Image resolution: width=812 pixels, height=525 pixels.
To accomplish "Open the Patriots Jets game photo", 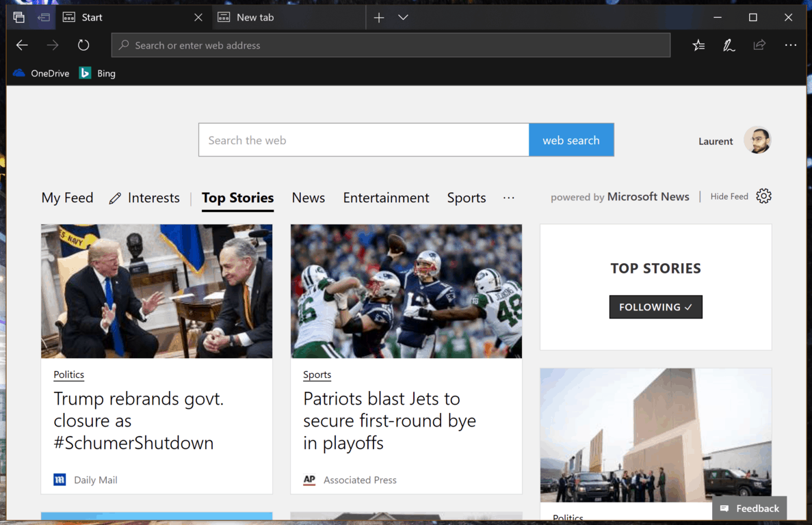I will 406,291.
